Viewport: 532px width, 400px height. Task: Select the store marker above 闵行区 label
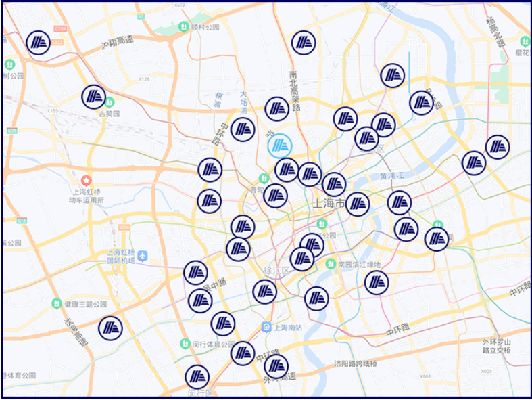pos(197,377)
